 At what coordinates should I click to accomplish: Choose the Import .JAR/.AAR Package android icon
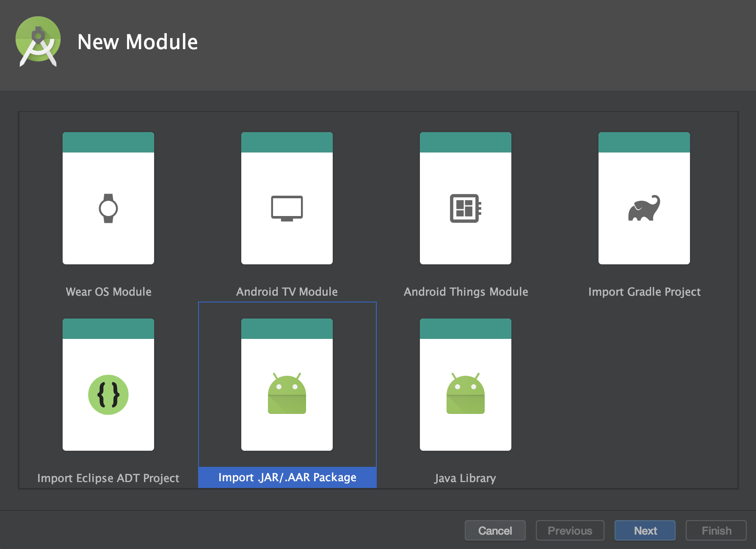tap(287, 394)
